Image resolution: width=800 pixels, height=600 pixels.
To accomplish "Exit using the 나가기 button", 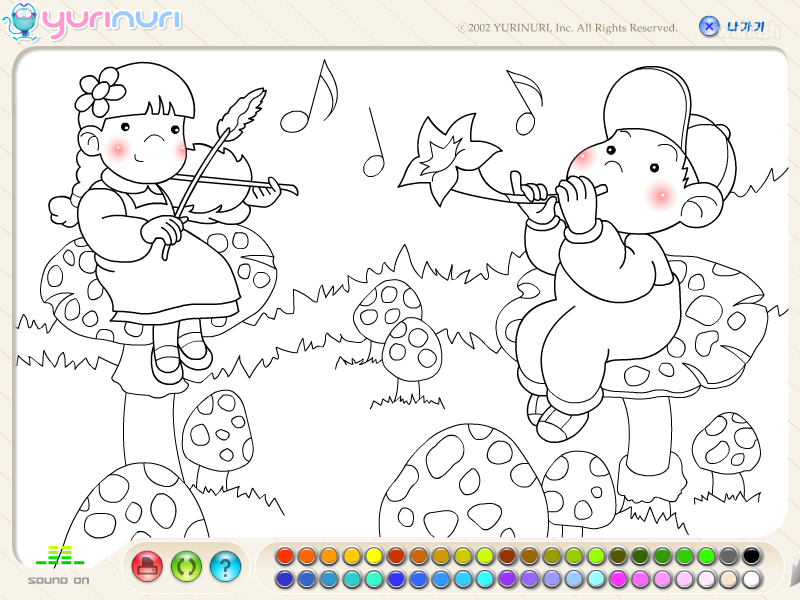I will click(732, 26).
